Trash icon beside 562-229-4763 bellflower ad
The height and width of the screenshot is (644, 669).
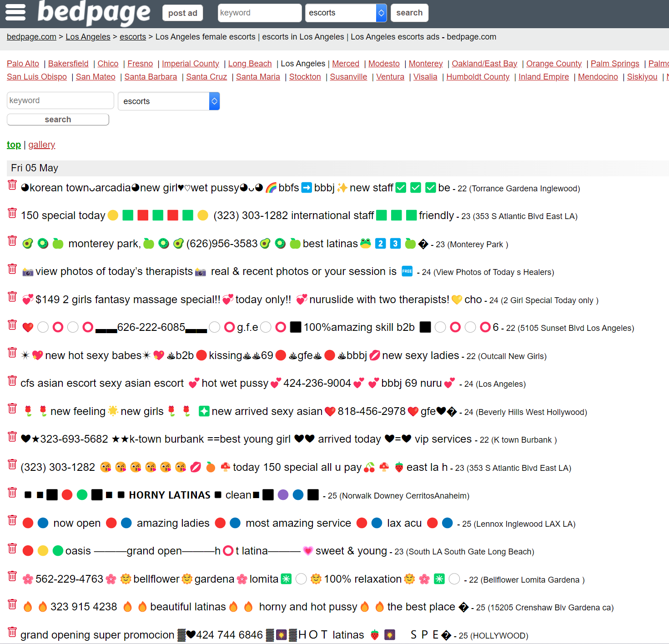point(12,576)
